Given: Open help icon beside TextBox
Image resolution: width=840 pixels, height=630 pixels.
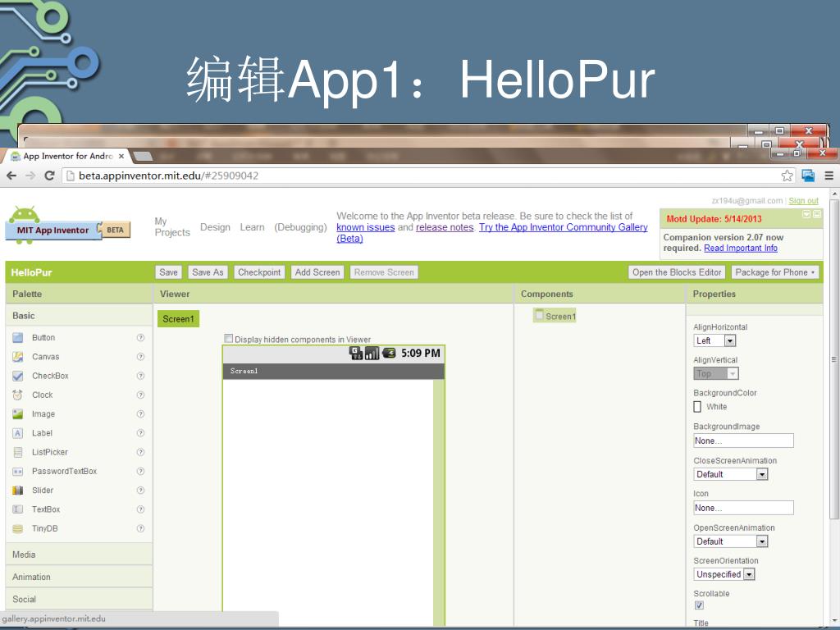Looking at the screenshot, I should [x=140, y=509].
